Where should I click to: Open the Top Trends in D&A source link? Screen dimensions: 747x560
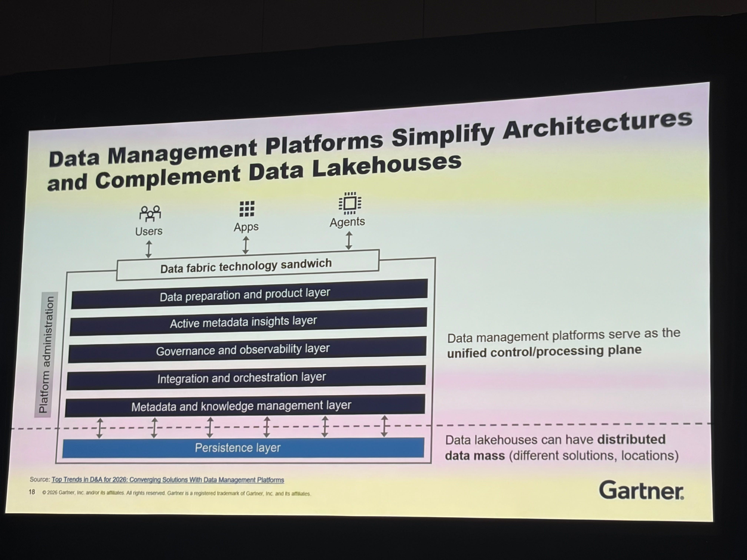[x=167, y=480]
